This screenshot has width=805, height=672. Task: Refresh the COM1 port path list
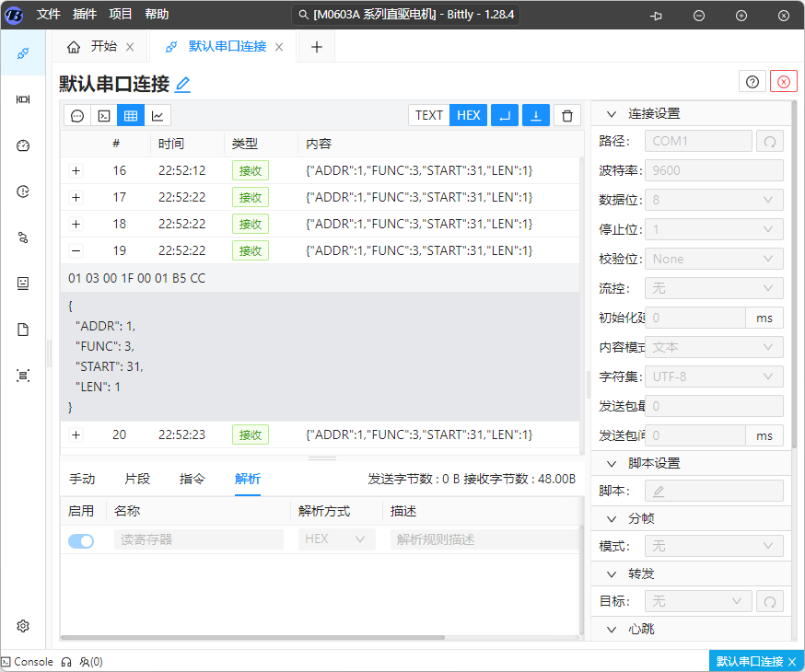coord(769,141)
